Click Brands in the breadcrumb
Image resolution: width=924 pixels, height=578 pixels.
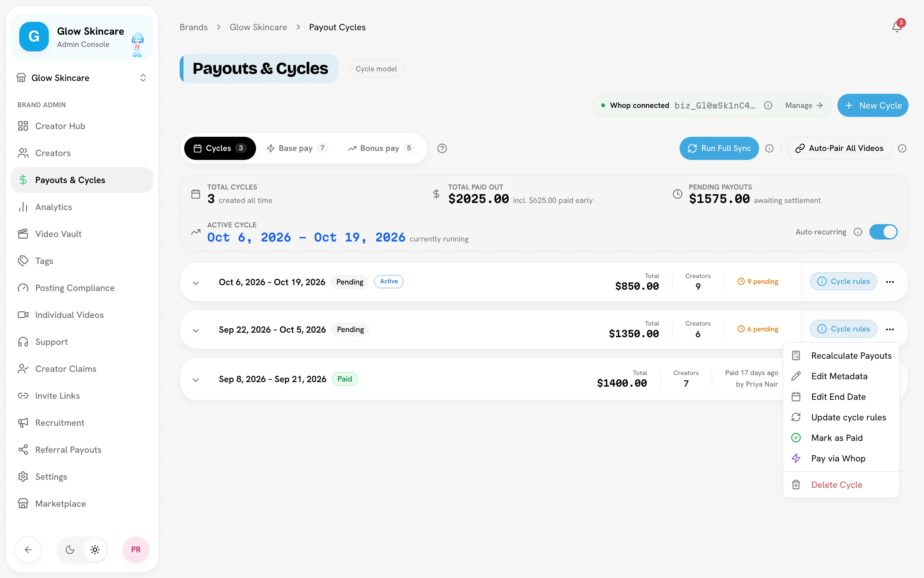tap(193, 27)
